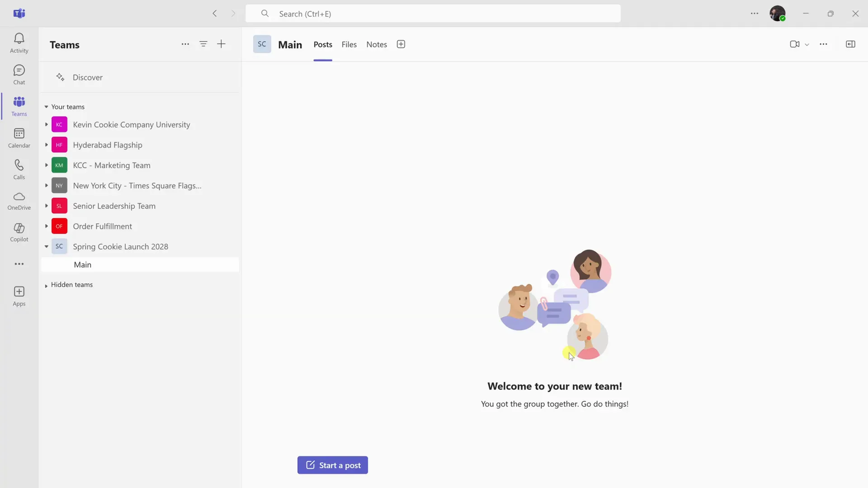The image size is (868, 488).
Task: Click Start a post button
Action: pyautogui.click(x=333, y=465)
